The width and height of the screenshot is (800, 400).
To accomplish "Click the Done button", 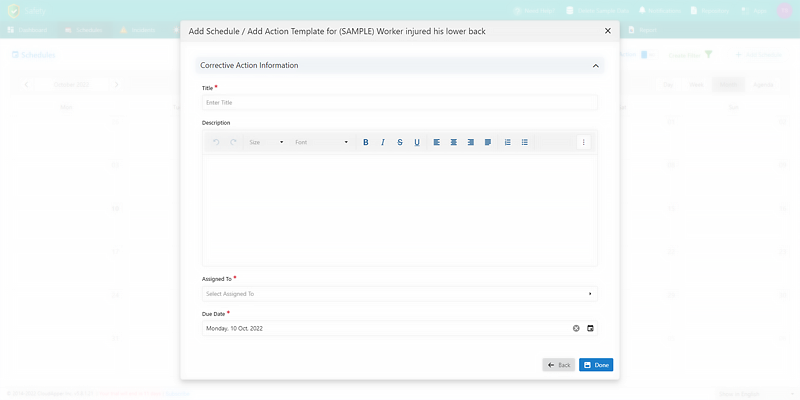I will tap(596, 365).
